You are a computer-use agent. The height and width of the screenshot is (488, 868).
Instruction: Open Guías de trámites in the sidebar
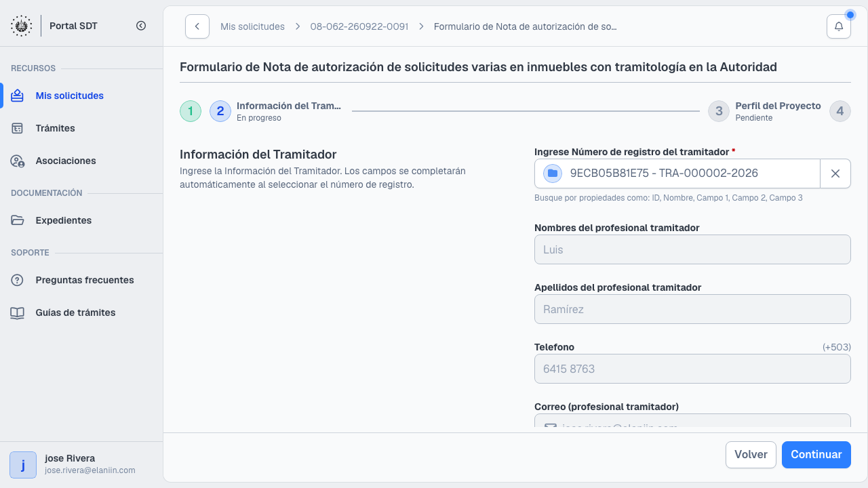81,312
